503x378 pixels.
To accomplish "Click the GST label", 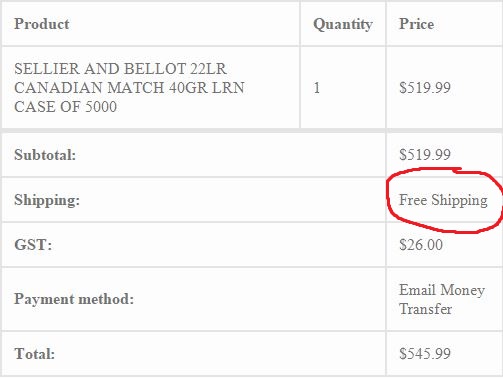I will pyautogui.click(x=33, y=245).
